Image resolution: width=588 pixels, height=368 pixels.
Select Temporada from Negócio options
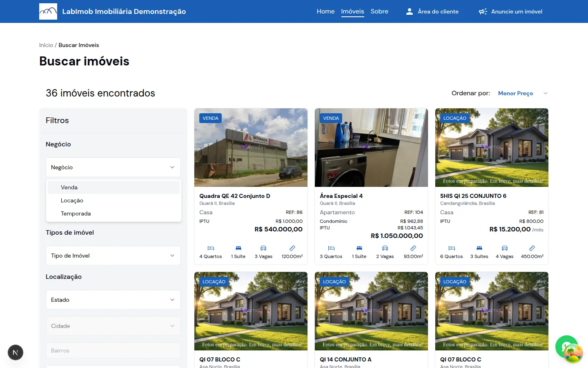point(114,213)
